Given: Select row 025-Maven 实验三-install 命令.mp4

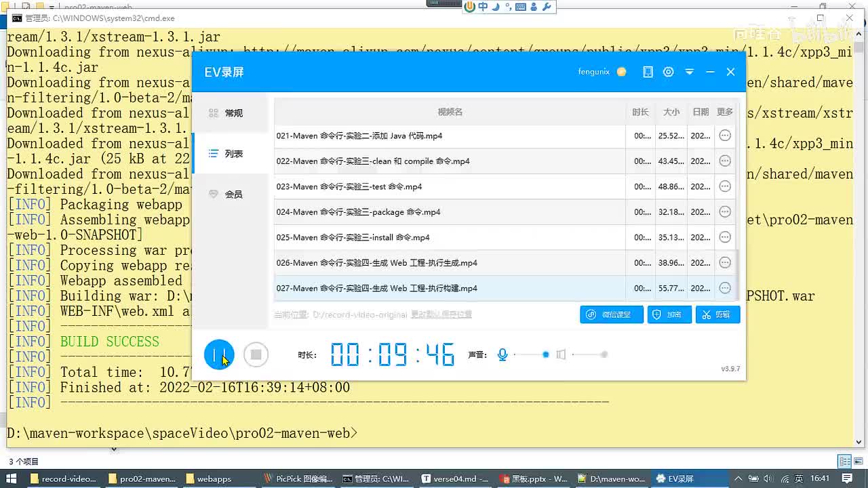Looking at the screenshot, I should coord(505,237).
